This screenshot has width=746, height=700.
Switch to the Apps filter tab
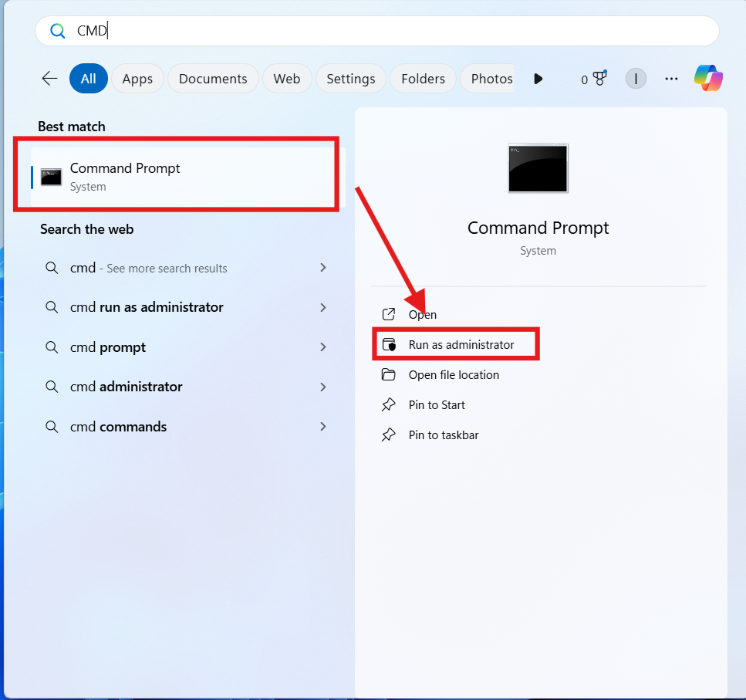pyautogui.click(x=137, y=78)
